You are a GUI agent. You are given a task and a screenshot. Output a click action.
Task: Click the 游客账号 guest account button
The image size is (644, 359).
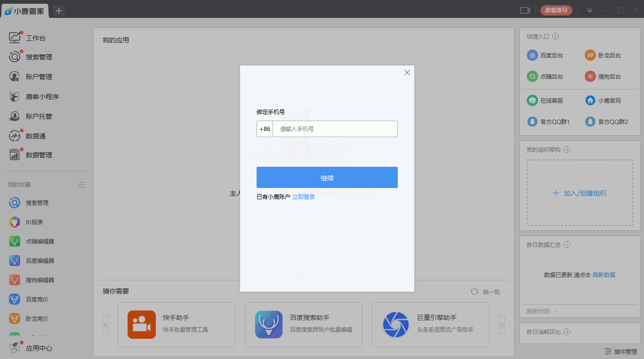(556, 10)
